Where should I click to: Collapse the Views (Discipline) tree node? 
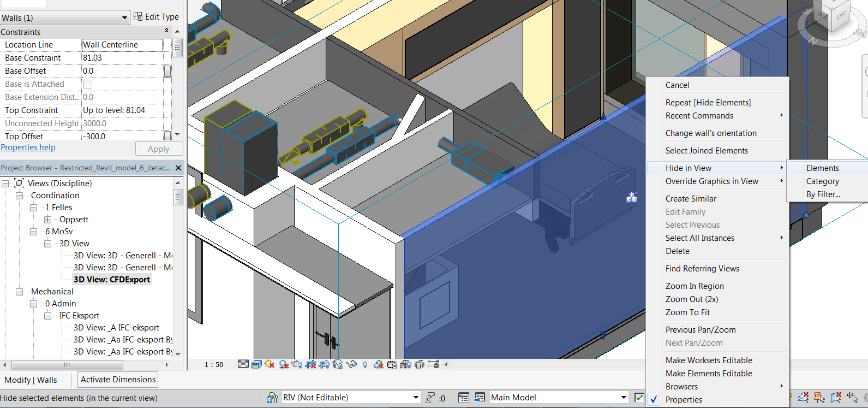pos(5,184)
